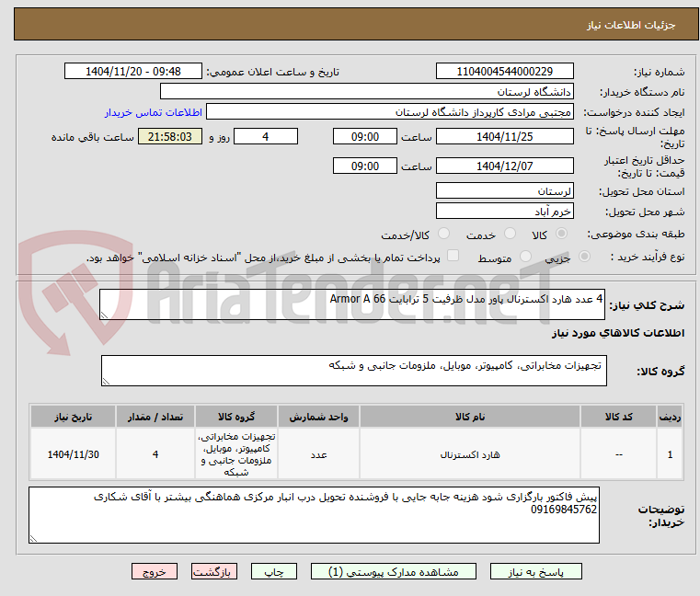Click the 'خروج' exit button
700x596 pixels.
(x=154, y=571)
